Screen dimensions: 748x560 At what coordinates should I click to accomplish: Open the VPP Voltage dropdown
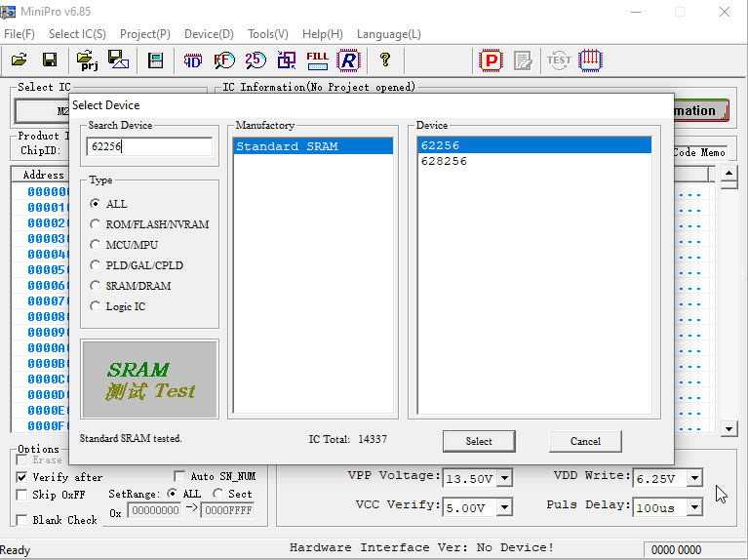tap(504, 478)
